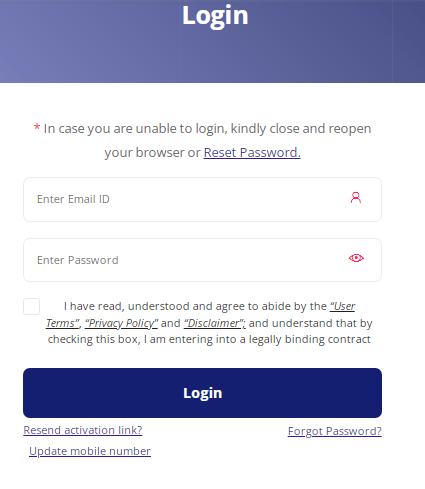Show password using the eye icon
This screenshot has width=425, height=489.
pyautogui.click(x=356, y=258)
